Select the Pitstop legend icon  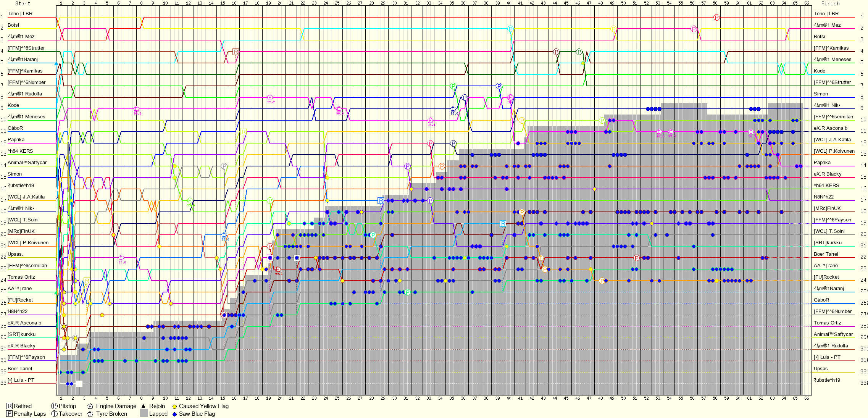pyautogui.click(x=55, y=406)
